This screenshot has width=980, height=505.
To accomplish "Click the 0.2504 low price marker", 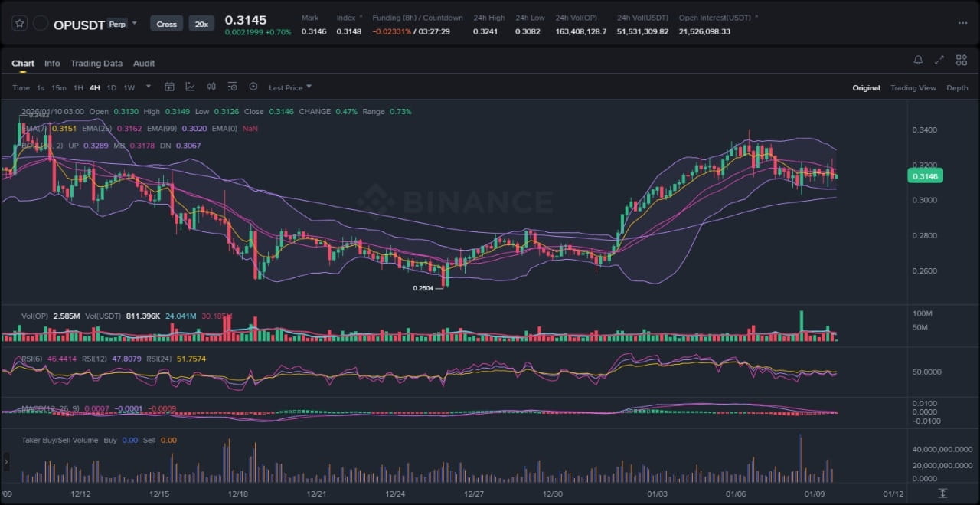I will (423, 288).
